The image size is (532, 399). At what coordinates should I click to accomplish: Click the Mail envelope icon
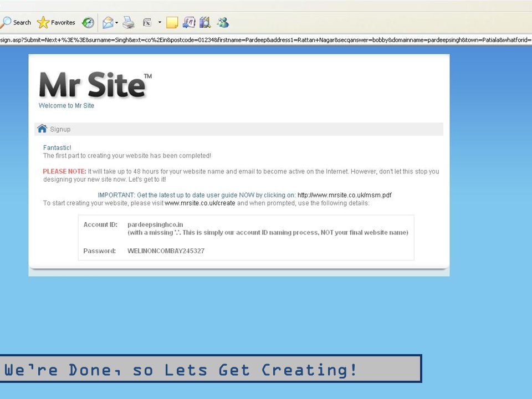click(x=108, y=23)
